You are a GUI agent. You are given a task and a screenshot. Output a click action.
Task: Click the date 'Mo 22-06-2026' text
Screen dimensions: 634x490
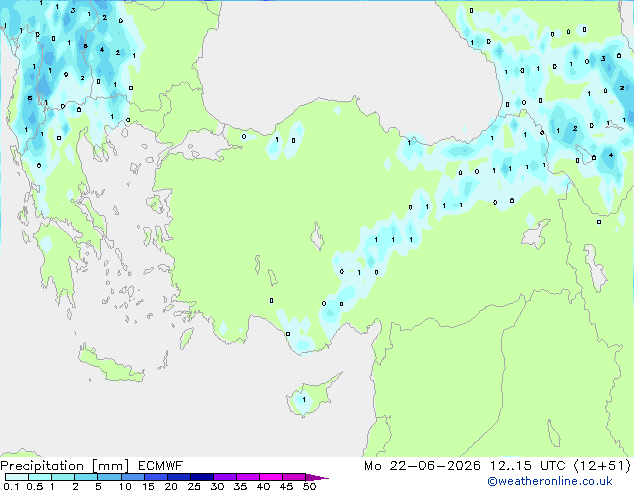(x=422, y=466)
